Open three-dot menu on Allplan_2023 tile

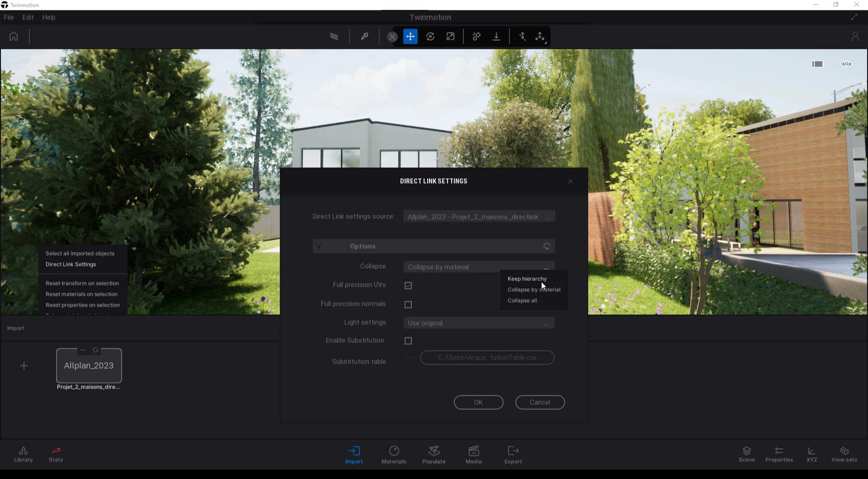[x=83, y=350]
